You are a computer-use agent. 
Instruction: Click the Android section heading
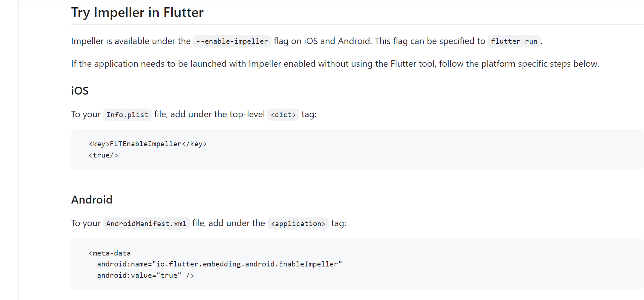pos(92,200)
